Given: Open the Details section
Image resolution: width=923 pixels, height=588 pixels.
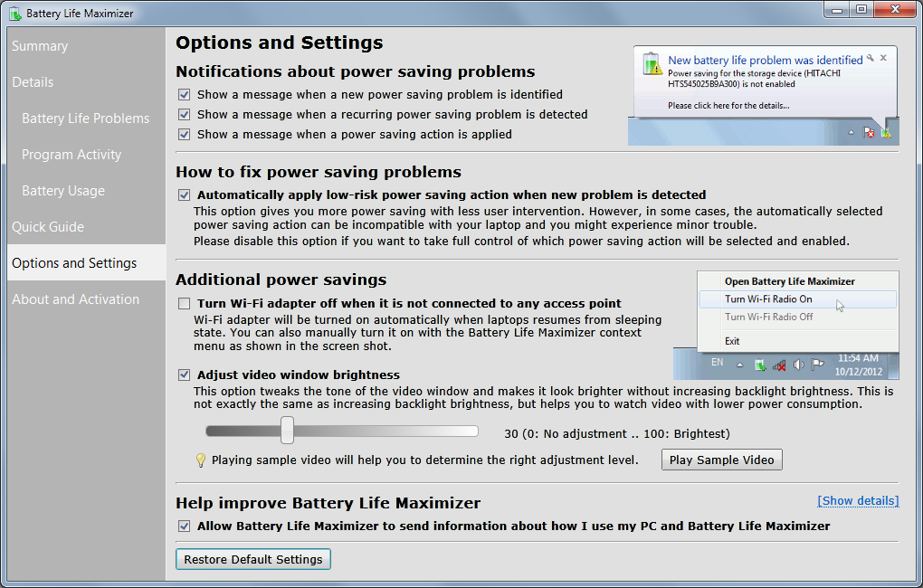Looking at the screenshot, I should point(33,82).
